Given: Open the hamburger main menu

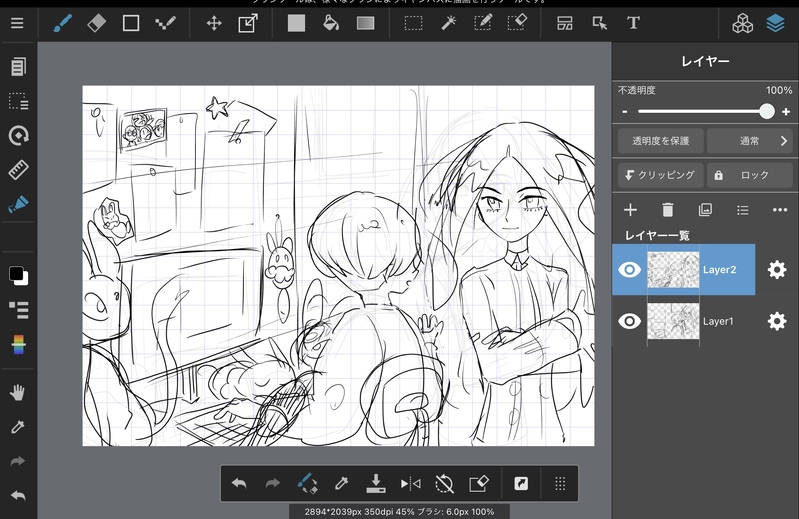Looking at the screenshot, I should pyautogui.click(x=17, y=23).
